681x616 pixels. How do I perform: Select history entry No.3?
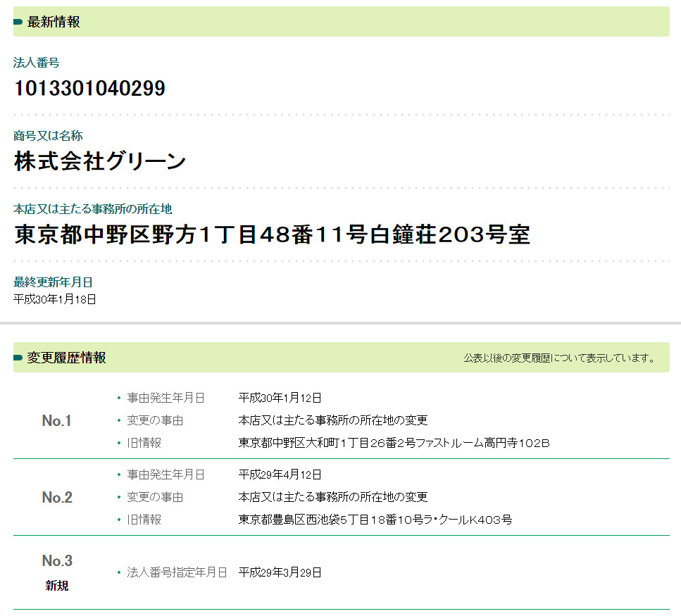tap(57, 561)
